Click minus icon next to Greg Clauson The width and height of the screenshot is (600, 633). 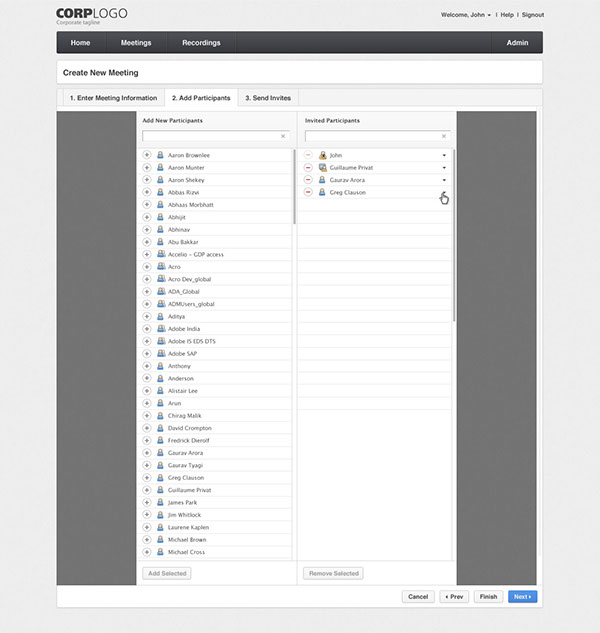pyautogui.click(x=308, y=192)
